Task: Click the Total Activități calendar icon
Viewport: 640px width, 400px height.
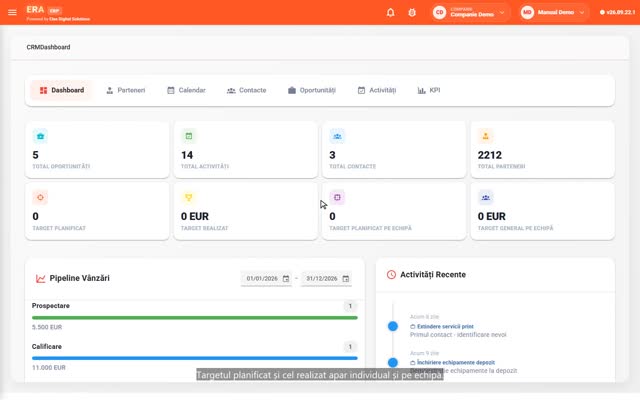Action: tap(189, 136)
